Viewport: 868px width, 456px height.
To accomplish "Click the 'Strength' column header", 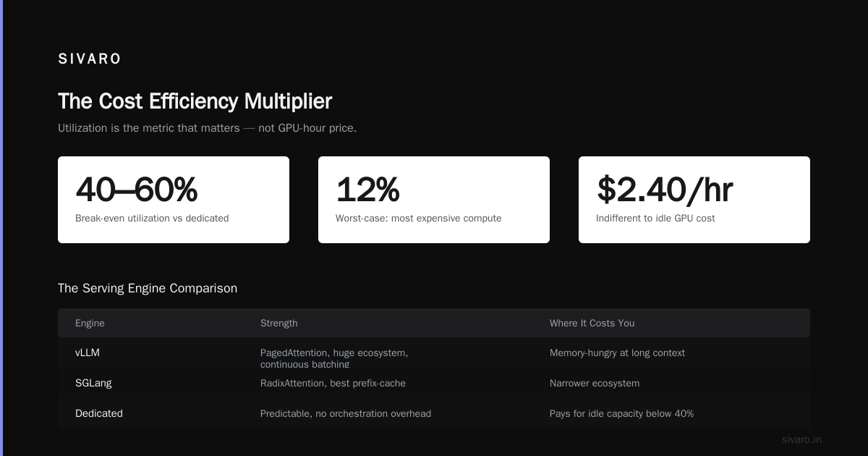I will (279, 323).
